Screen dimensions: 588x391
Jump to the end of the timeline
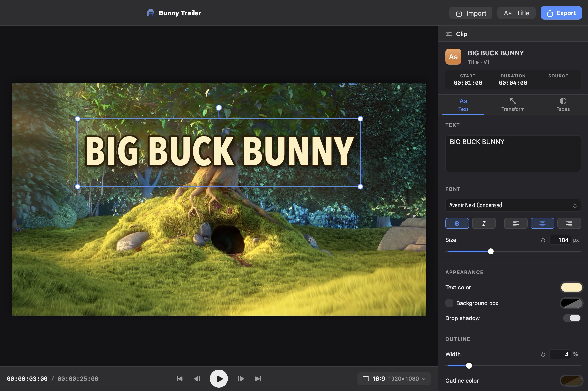pos(258,379)
